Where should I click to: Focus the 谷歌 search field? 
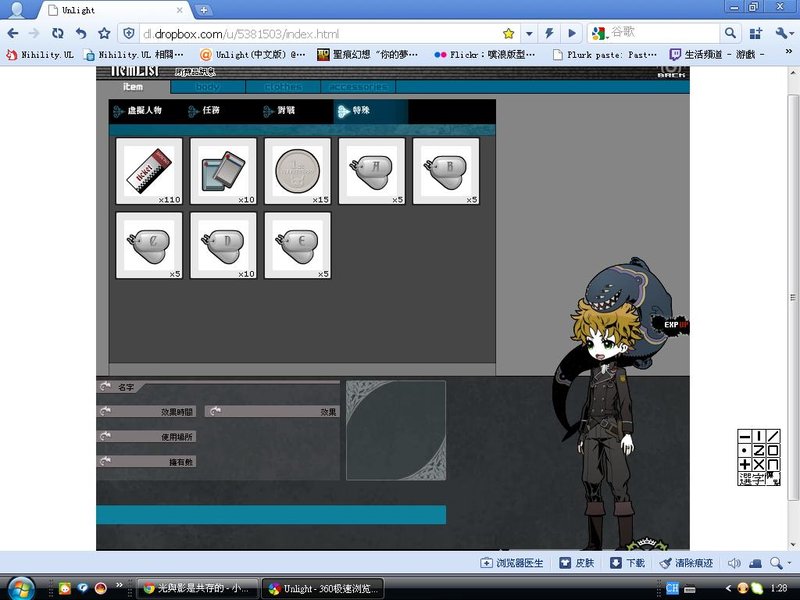click(x=664, y=34)
